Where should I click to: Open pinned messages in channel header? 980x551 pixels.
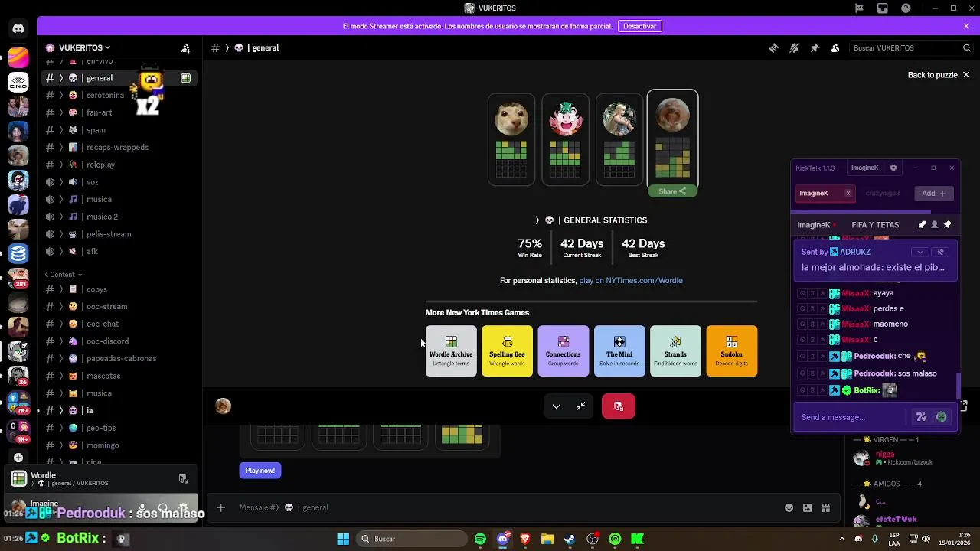coord(815,47)
